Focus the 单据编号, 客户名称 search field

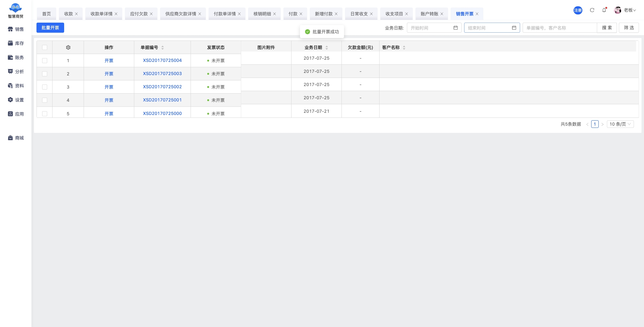(560, 28)
